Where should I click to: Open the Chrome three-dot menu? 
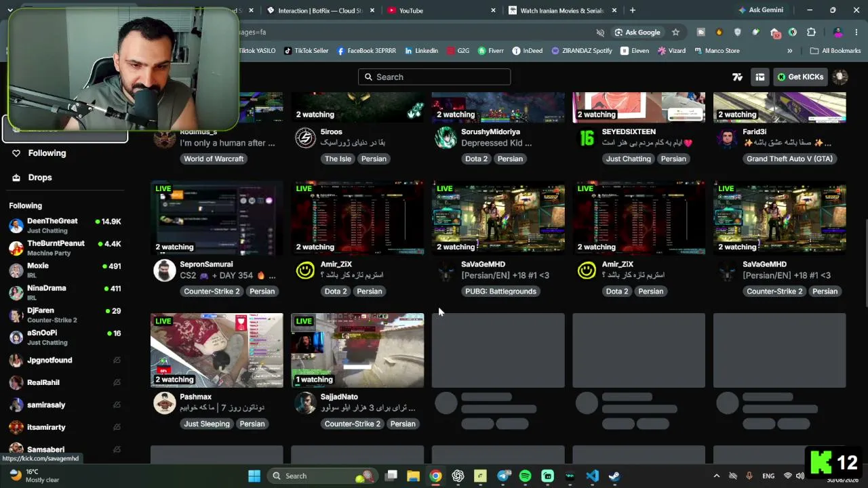pyautogui.click(x=857, y=32)
